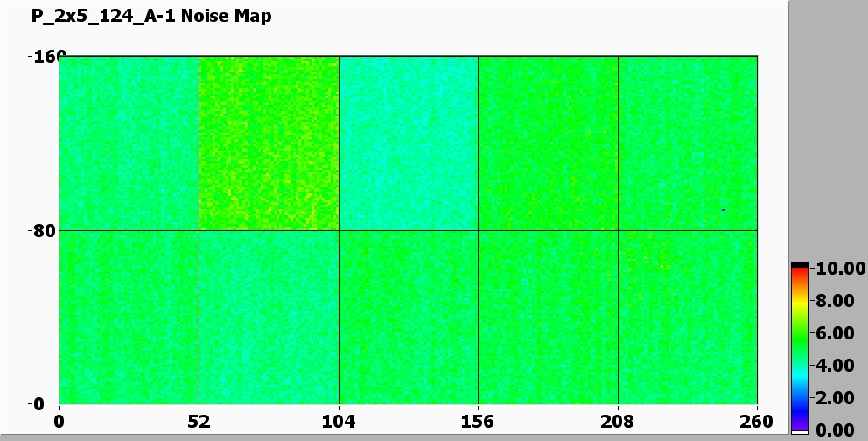Click the 0.00 label on the color legend
The height and width of the screenshot is (441, 868).
click(x=834, y=430)
